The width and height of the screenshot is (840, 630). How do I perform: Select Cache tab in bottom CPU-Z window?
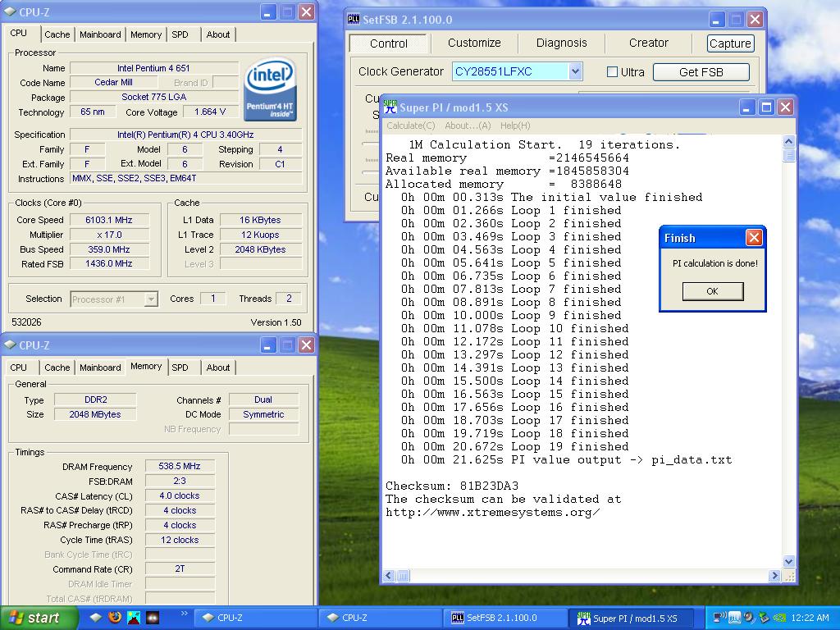coord(57,367)
